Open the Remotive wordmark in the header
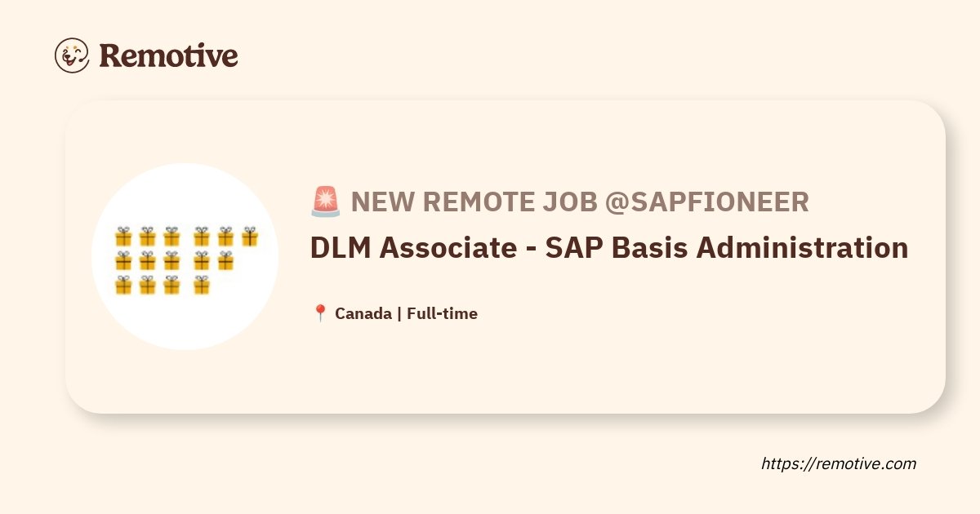 (169, 55)
